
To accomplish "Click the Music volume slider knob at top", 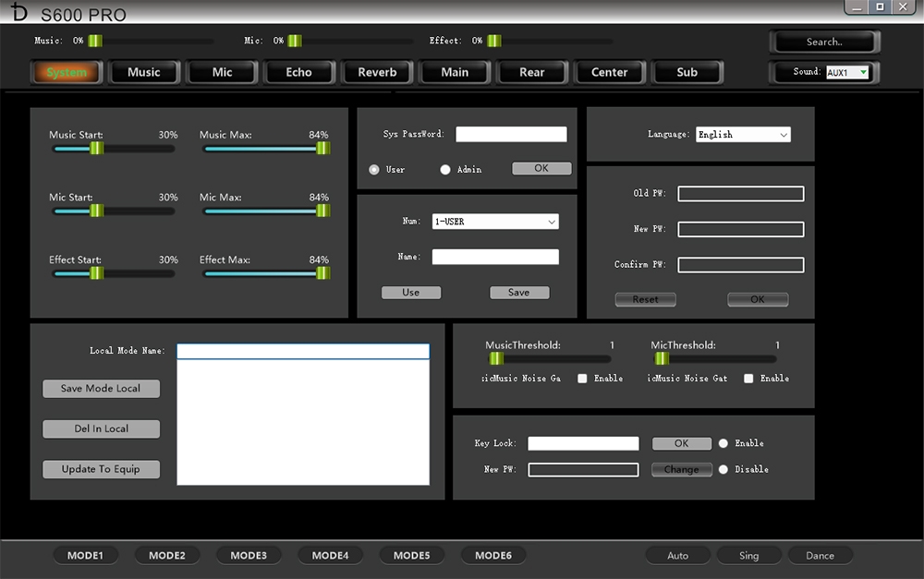I will (x=94, y=41).
